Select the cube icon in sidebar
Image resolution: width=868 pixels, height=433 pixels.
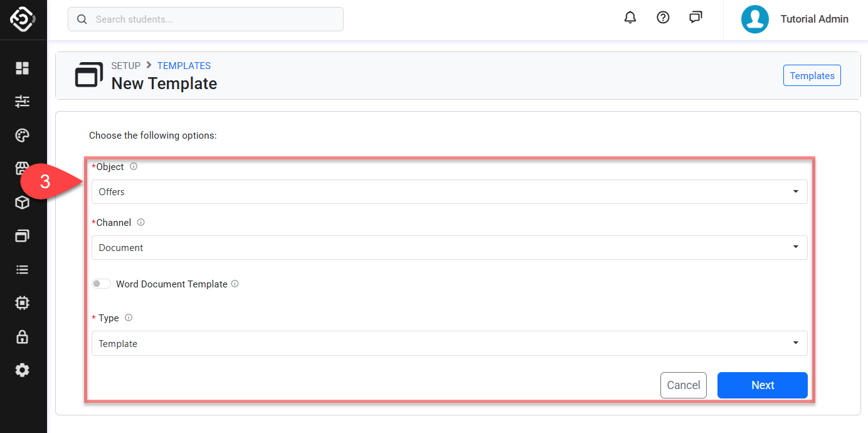click(23, 203)
